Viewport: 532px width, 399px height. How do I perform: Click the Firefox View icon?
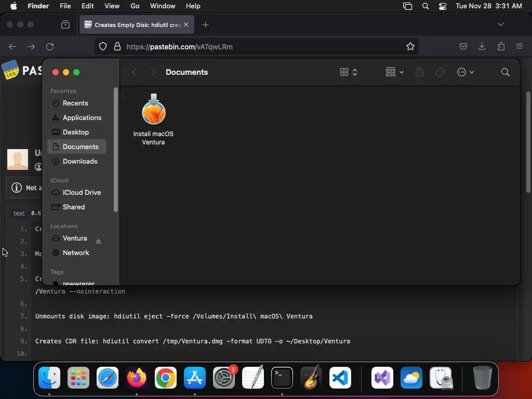point(65,25)
